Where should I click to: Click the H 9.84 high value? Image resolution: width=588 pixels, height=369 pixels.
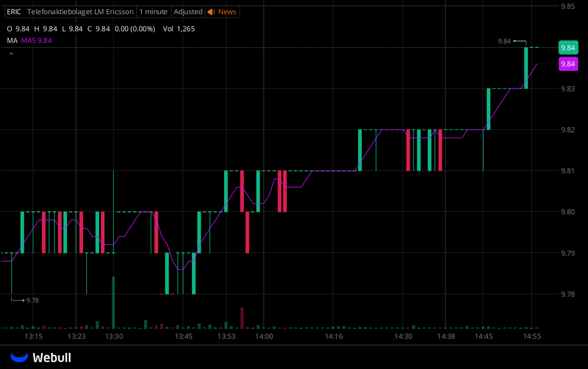pyautogui.click(x=46, y=29)
